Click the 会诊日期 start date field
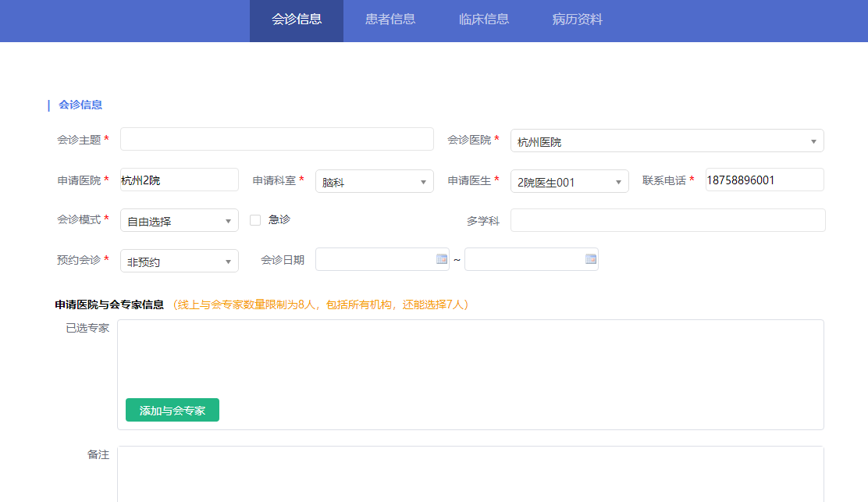Screen dimensions: 868x502 375,259
